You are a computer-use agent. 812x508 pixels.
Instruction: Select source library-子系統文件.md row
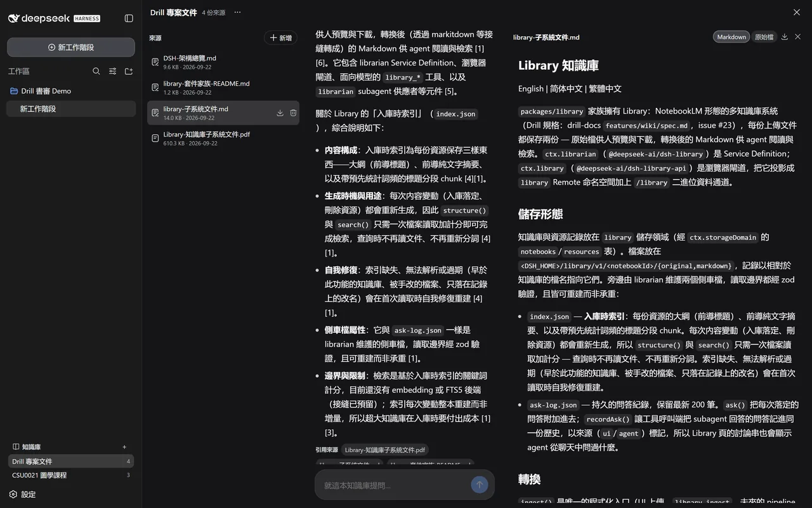point(223,113)
